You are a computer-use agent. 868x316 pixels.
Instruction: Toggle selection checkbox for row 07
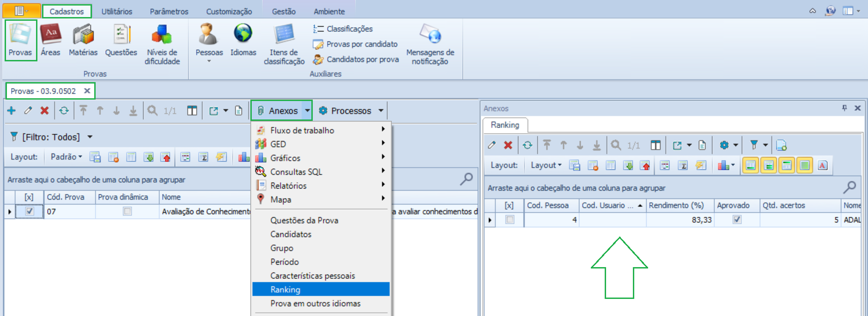pos(30,211)
